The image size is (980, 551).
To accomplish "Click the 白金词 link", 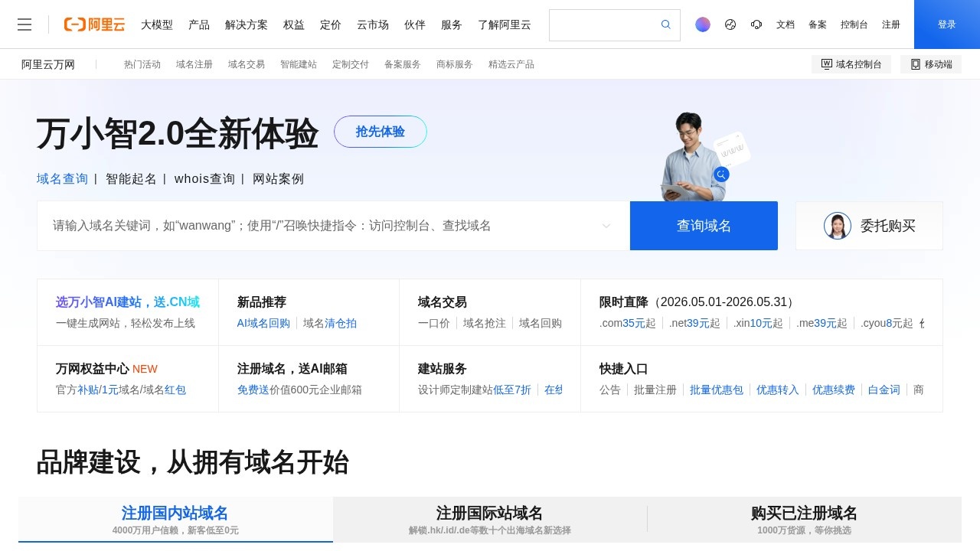I will (884, 390).
